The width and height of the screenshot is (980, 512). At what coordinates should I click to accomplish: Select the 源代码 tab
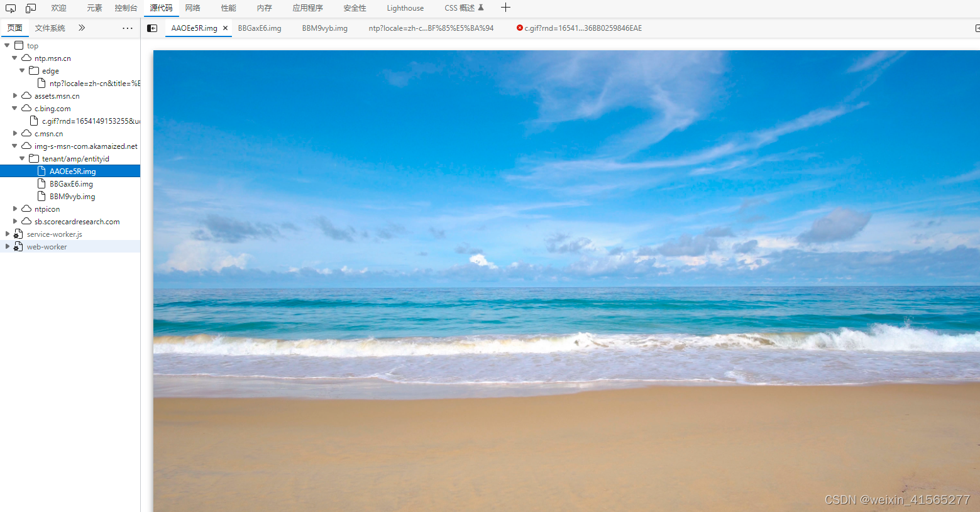161,8
